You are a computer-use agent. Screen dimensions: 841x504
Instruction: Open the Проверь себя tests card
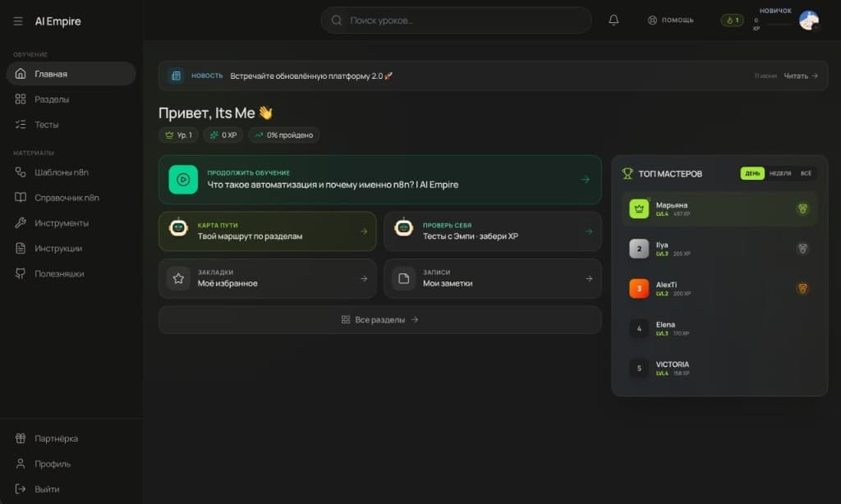[x=493, y=231]
